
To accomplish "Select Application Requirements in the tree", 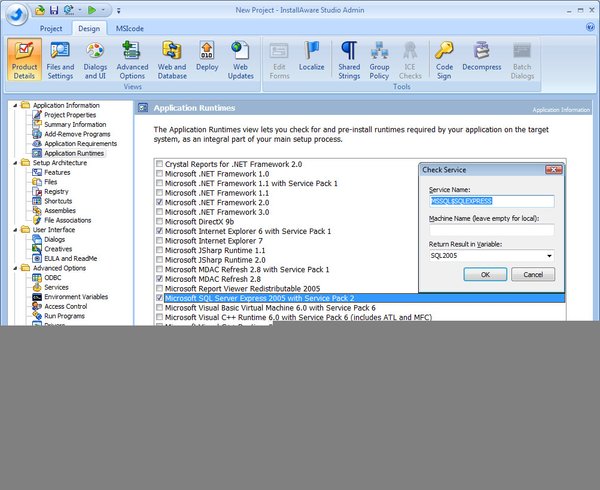I will tap(81, 143).
